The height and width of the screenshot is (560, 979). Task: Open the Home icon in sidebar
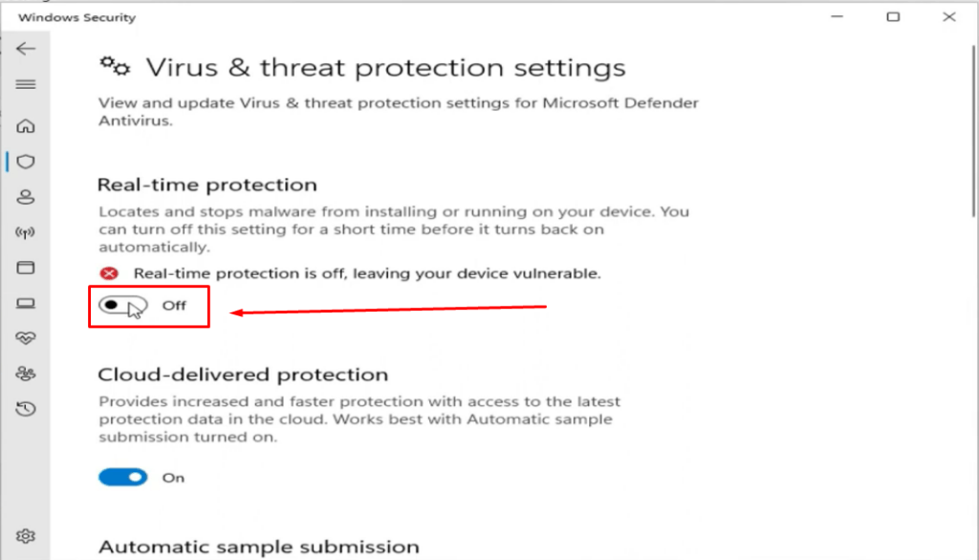(x=26, y=126)
